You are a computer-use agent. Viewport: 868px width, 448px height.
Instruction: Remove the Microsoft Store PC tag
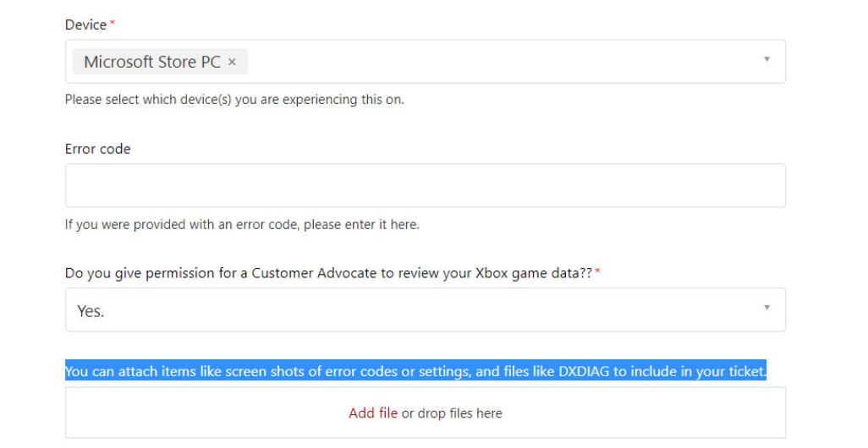tap(232, 62)
